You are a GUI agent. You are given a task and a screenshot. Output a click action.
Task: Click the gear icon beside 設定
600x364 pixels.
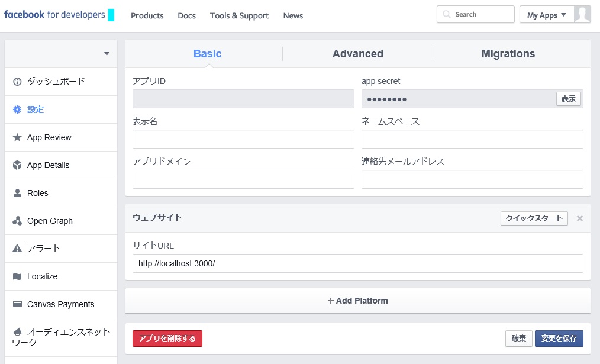17,109
